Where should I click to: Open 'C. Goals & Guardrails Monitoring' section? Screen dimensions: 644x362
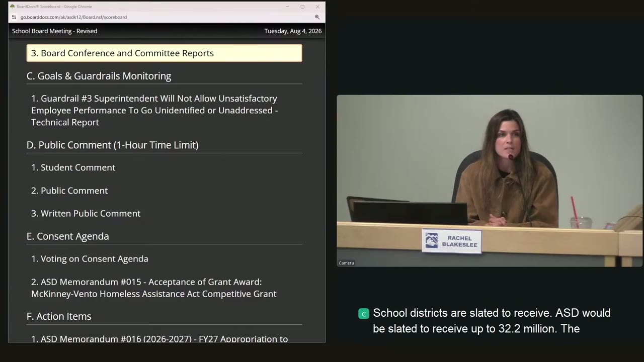click(99, 76)
